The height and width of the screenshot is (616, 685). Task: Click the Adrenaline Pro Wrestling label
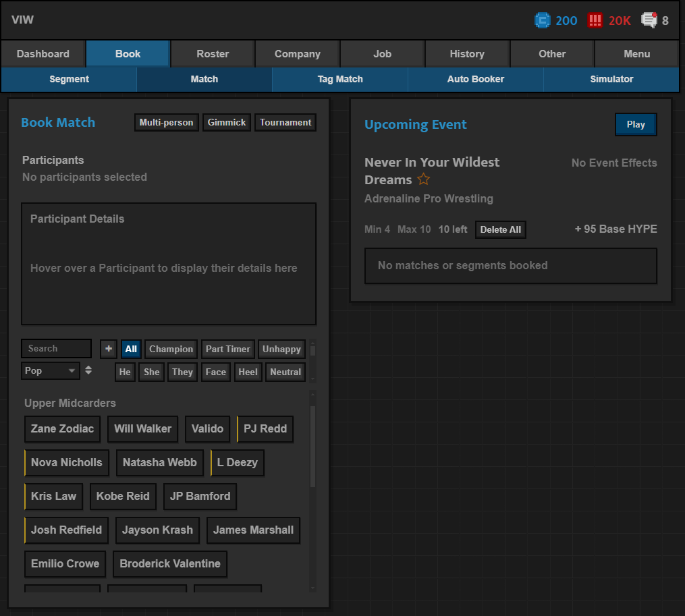tap(429, 199)
